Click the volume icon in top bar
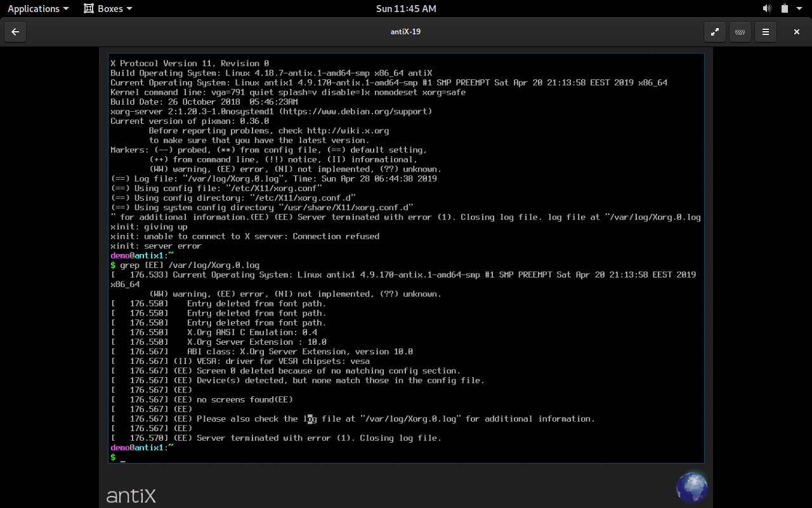812x508 pixels. (767, 9)
